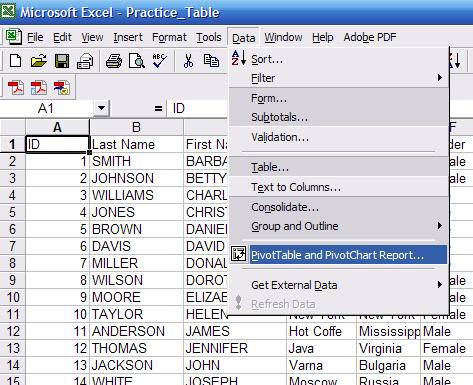The image size is (473, 385).
Task: Open the Help menu
Action: [323, 37]
